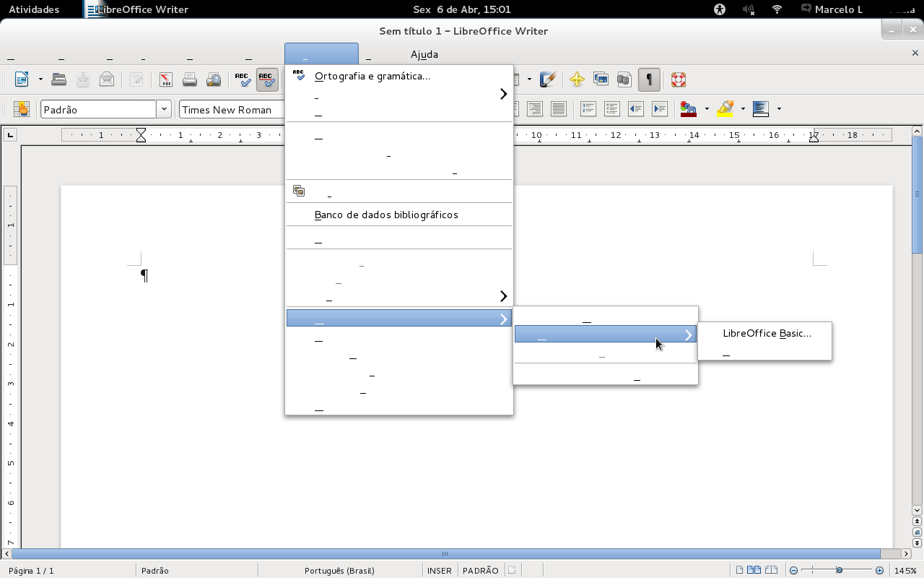Viewport: 924px width, 578px height.
Task: Click the Times New Roman font name box
Action: tap(232, 109)
